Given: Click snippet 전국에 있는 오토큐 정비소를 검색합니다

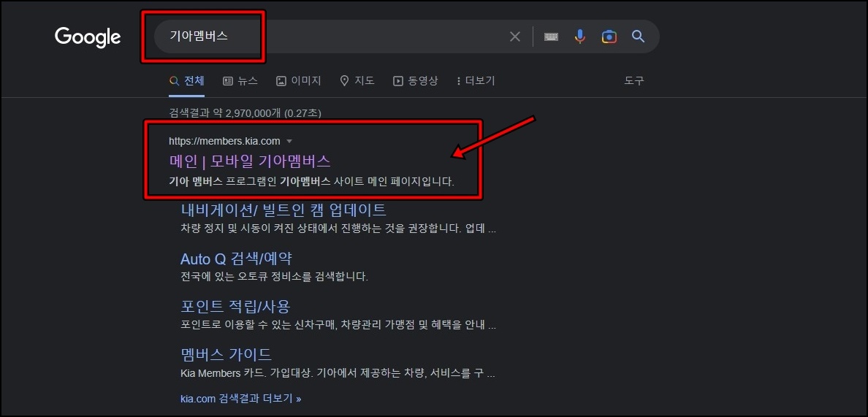Looking at the screenshot, I should pos(275,277).
